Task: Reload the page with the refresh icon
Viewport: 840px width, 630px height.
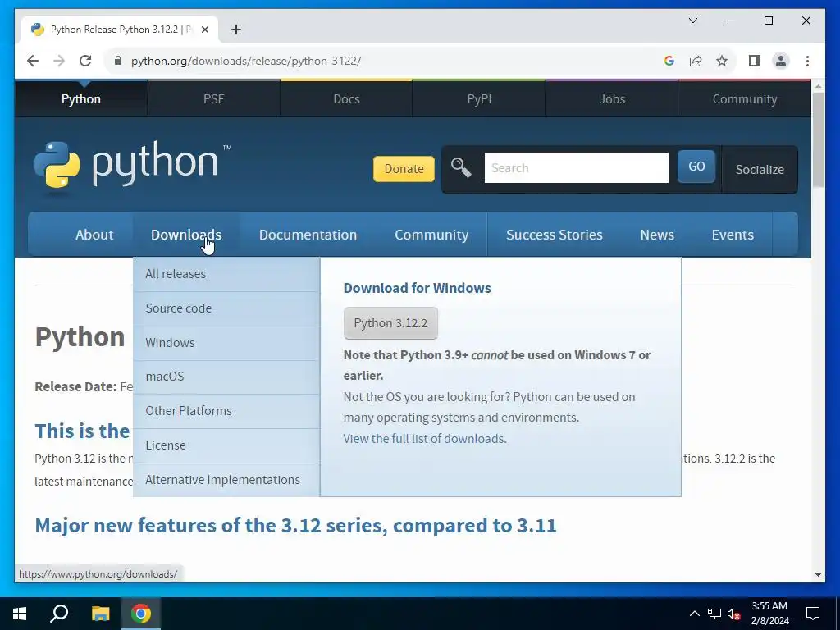Action: pyautogui.click(x=85, y=61)
